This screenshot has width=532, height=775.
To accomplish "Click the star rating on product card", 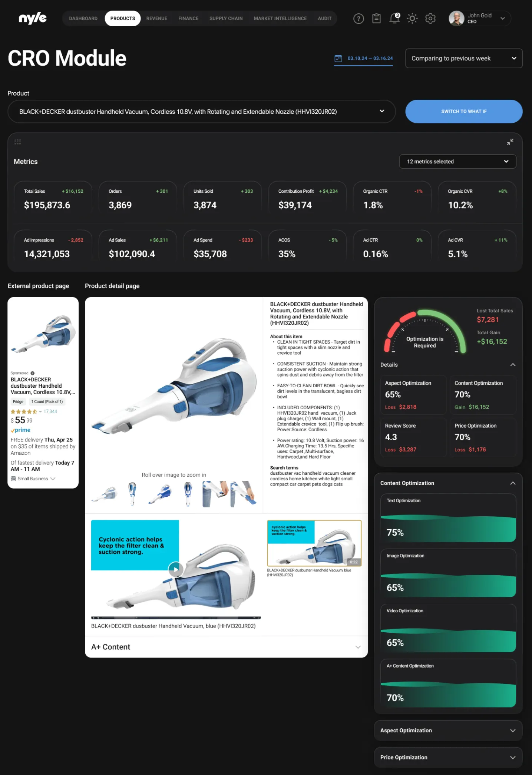I will click(x=24, y=411).
